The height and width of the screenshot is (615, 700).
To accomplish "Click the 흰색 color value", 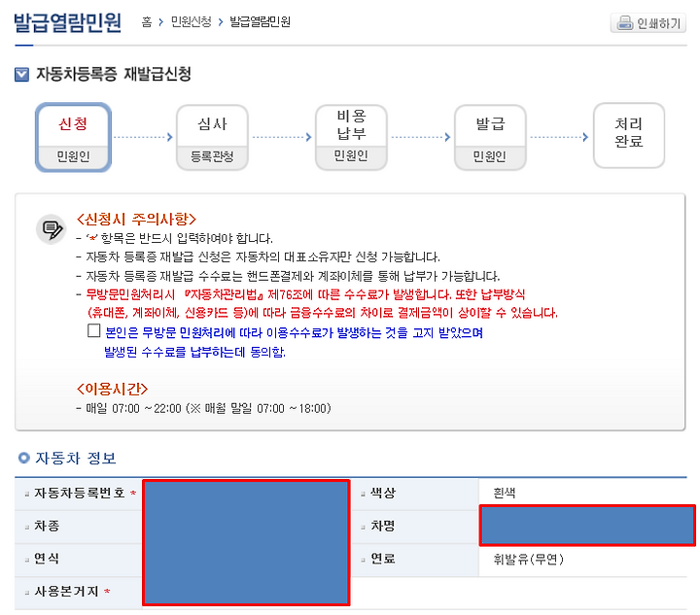I will point(505,493).
